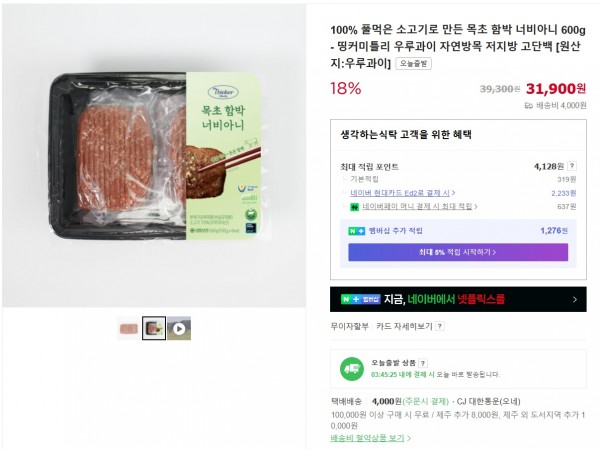Open 카드 자세히보기 details
The image size is (600, 450).
404,326
